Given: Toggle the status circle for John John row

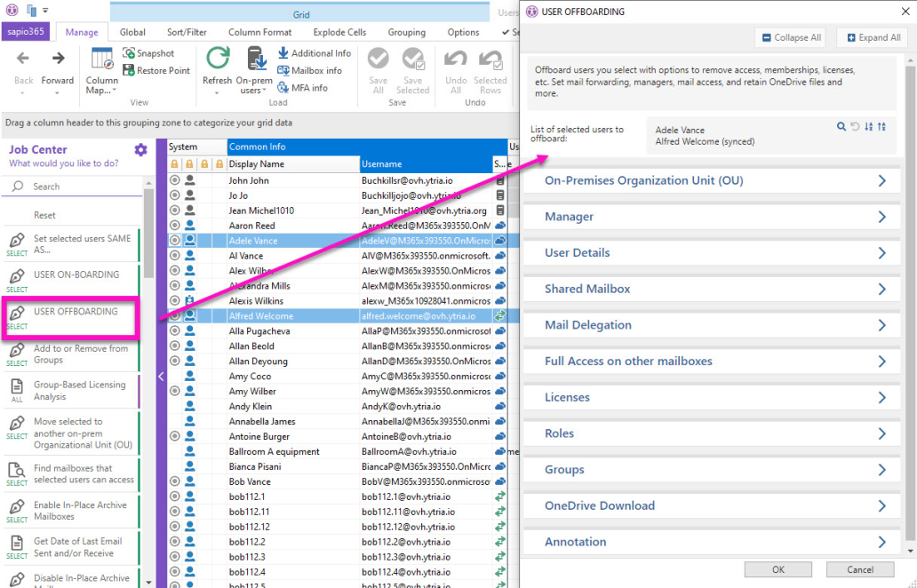Looking at the screenshot, I should 174,180.
